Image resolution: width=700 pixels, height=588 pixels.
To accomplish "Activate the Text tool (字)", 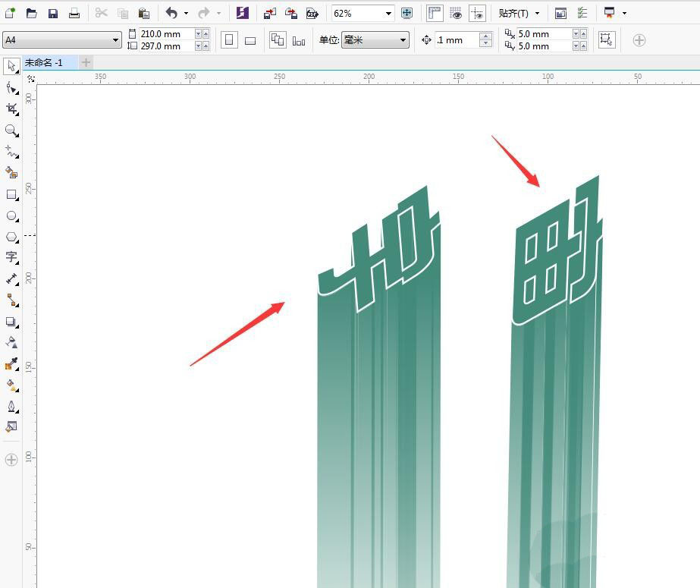I will (11, 258).
